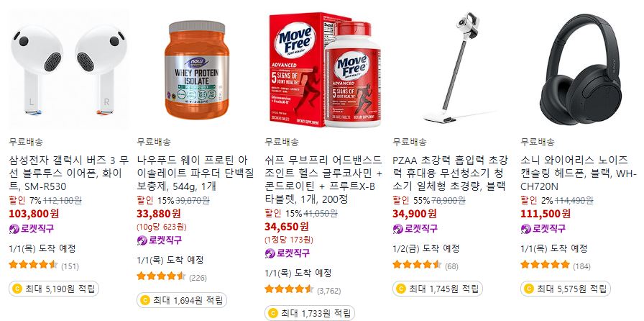
Task: Click Rocket Jikgu badge icon under 33,880원
Action: pos(142,240)
